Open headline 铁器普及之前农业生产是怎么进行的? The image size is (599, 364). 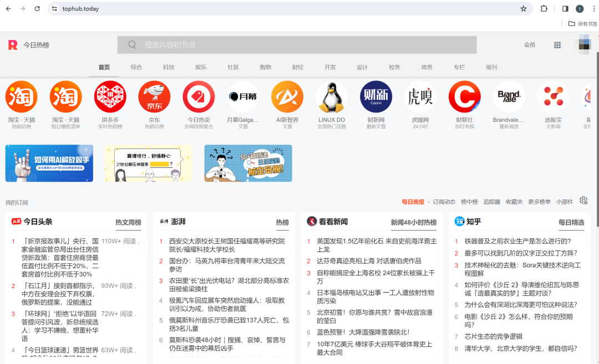point(517,241)
